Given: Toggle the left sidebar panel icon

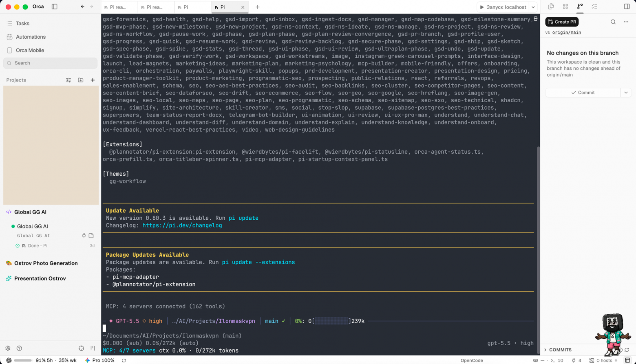Looking at the screenshot, I should (x=55, y=7).
